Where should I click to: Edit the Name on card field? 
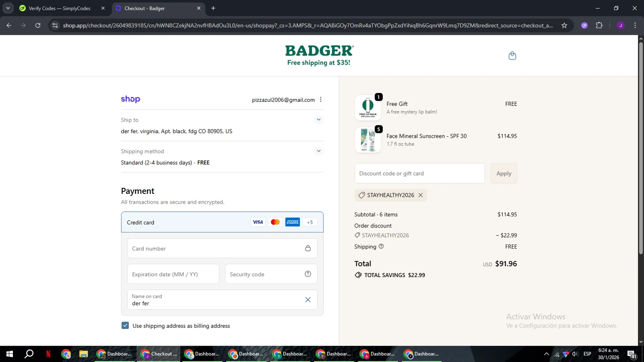point(222,300)
